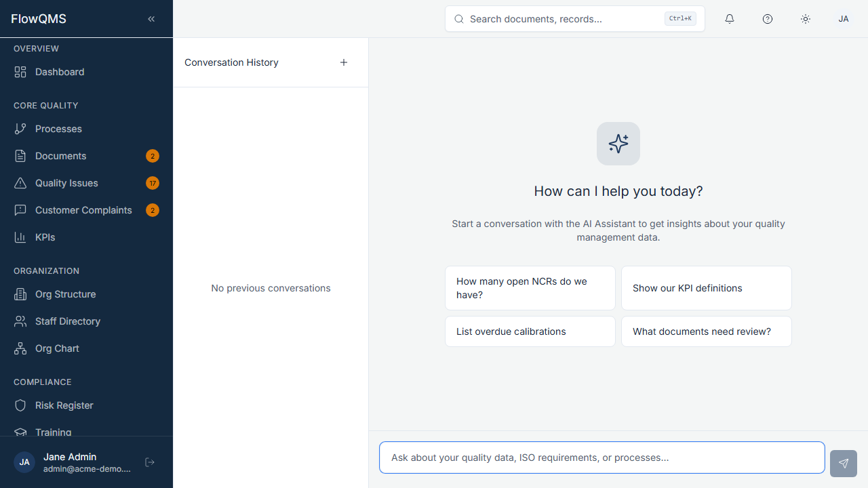Click the chat message input field
This screenshot has height=488, width=868.
(601, 457)
